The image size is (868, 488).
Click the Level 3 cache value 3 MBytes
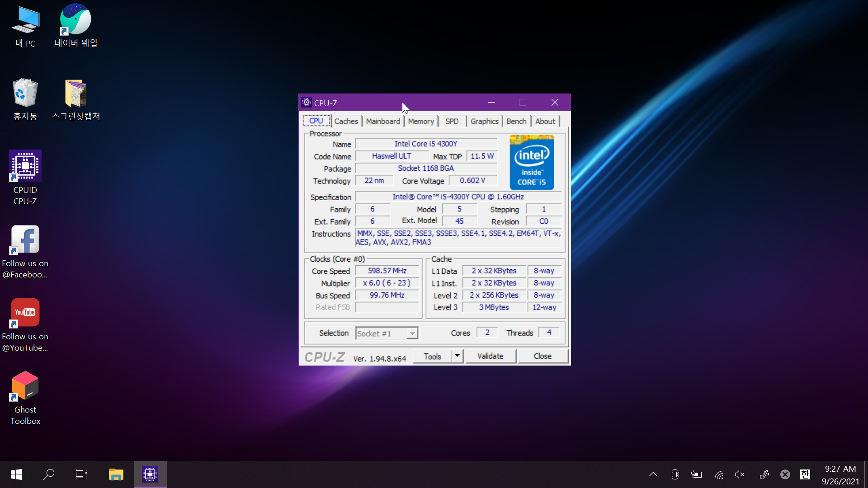494,307
